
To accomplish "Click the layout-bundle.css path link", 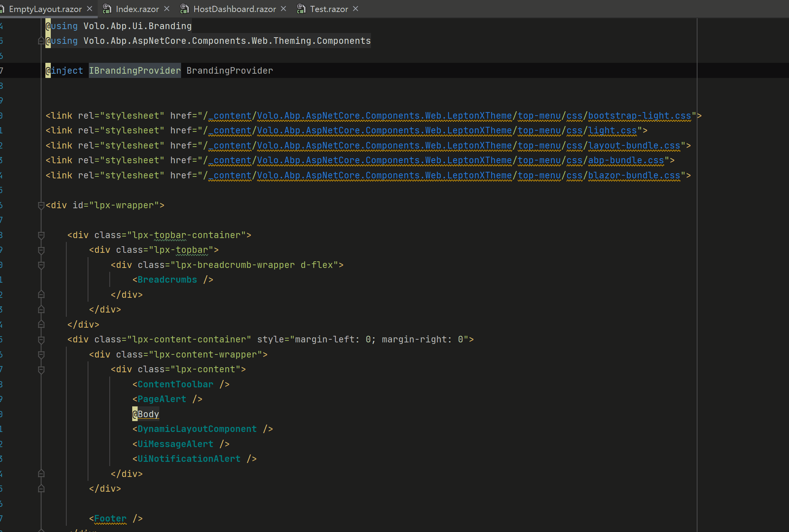I will [x=634, y=145].
